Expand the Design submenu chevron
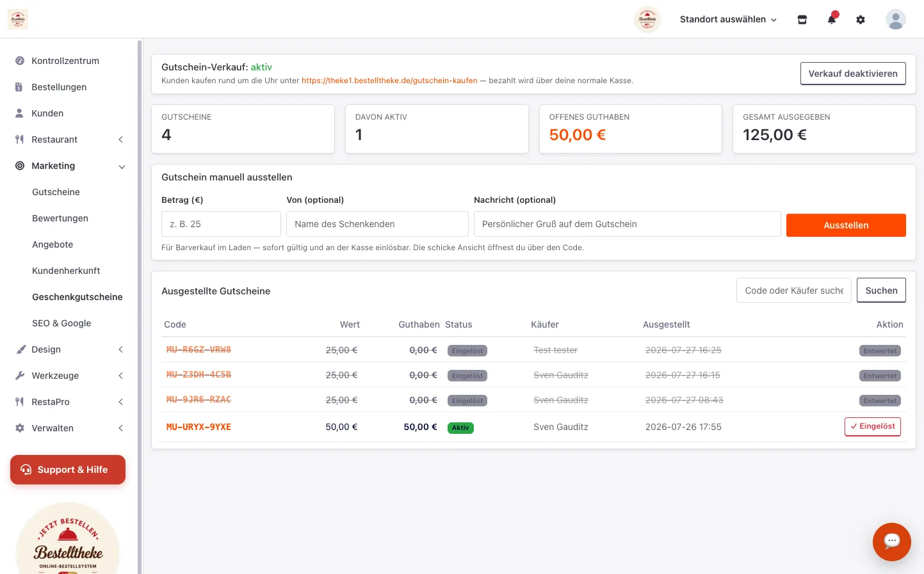This screenshot has width=924, height=574. click(x=120, y=349)
